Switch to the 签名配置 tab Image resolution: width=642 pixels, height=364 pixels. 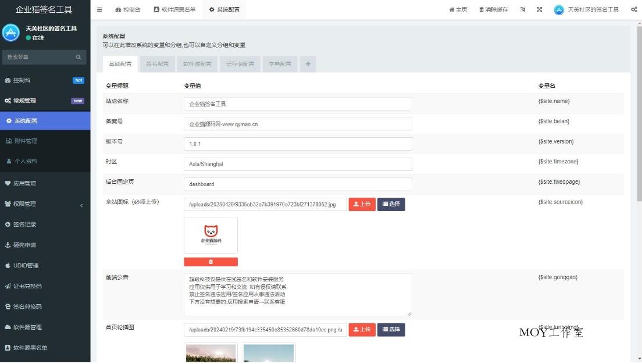(x=157, y=64)
